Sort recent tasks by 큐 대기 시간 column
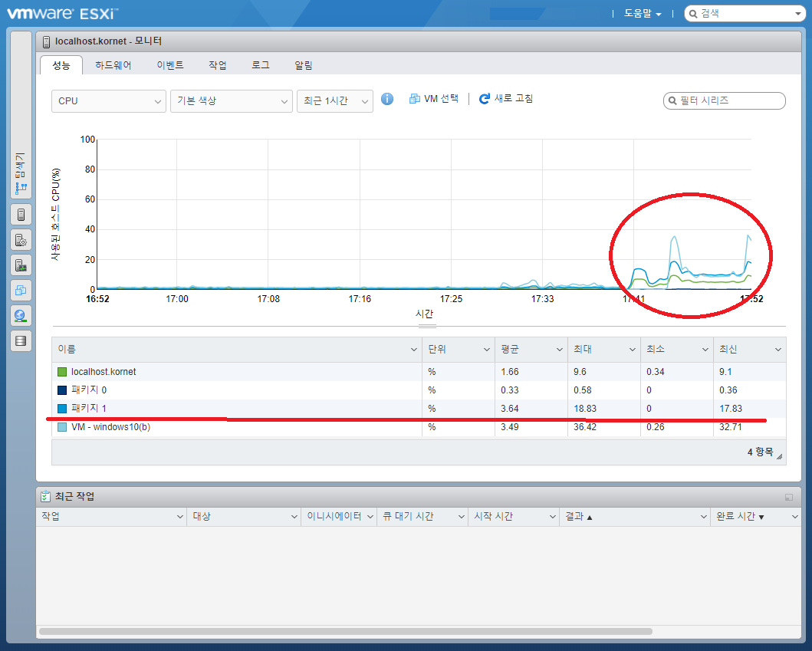 point(422,516)
